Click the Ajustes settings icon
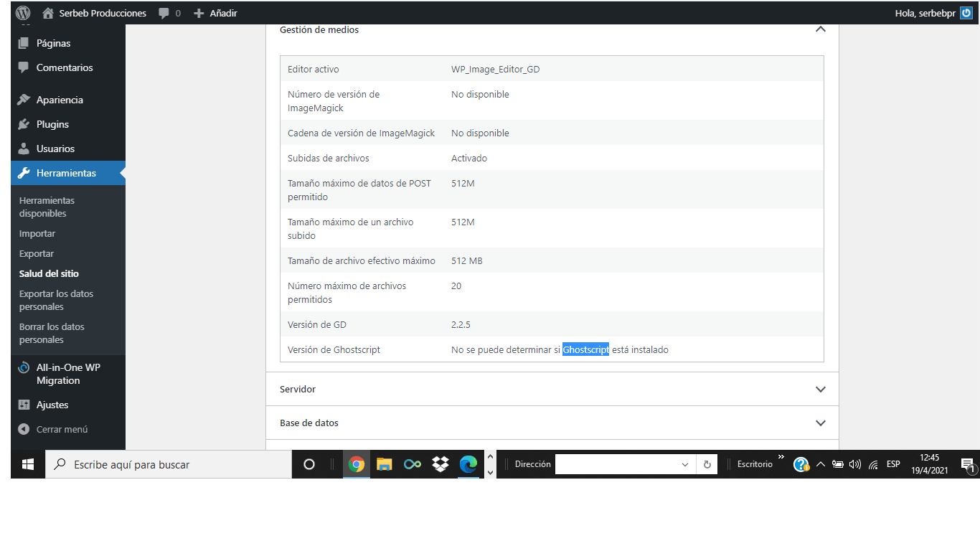The height and width of the screenshot is (551, 980). [24, 405]
